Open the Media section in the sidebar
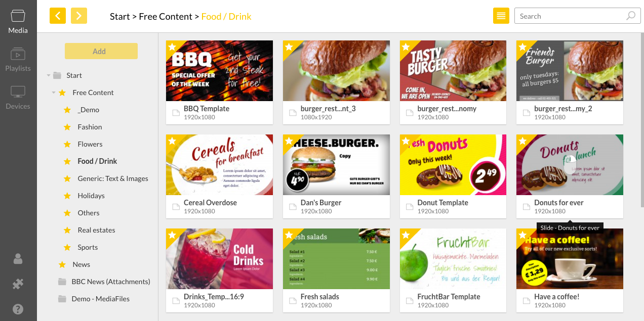 18,21
